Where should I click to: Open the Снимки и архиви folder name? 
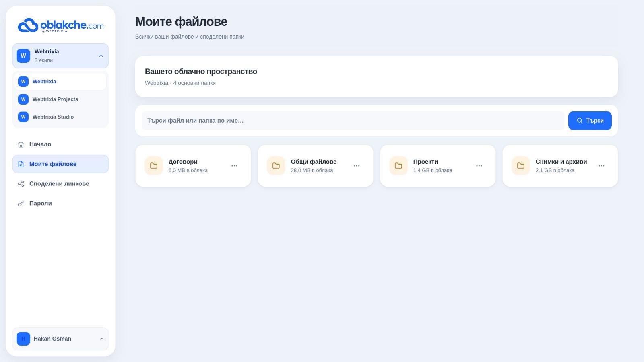click(561, 162)
